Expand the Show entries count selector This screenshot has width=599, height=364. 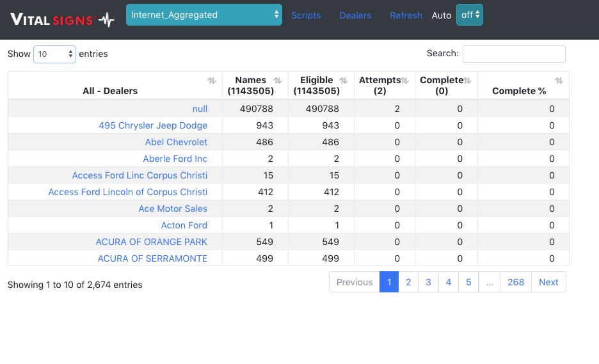tap(54, 54)
